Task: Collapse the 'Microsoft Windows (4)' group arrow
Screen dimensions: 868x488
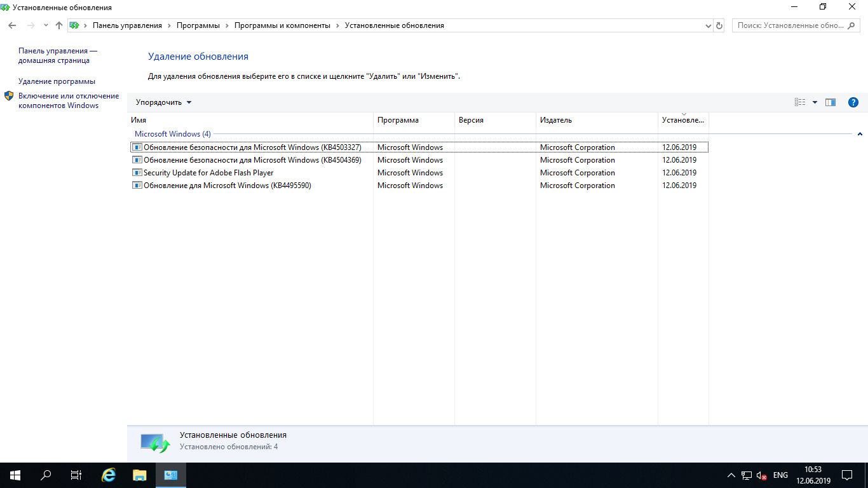Action: pyautogui.click(x=860, y=134)
